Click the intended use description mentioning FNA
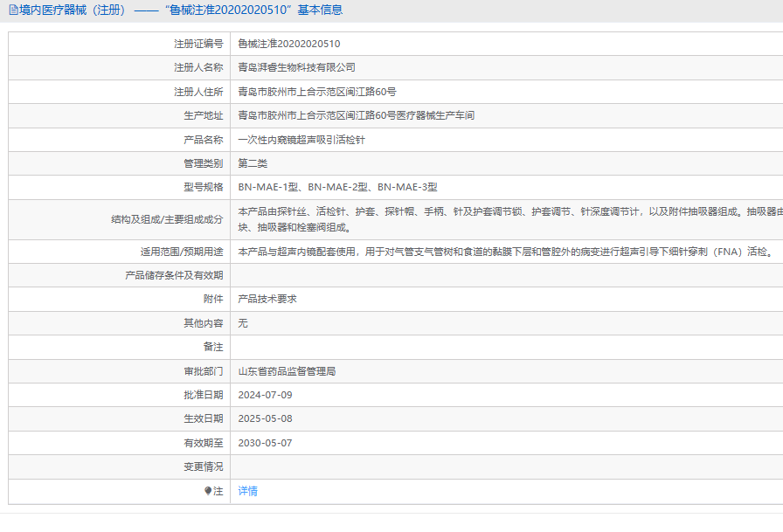The width and height of the screenshot is (783, 532). [x=503, y=252]
